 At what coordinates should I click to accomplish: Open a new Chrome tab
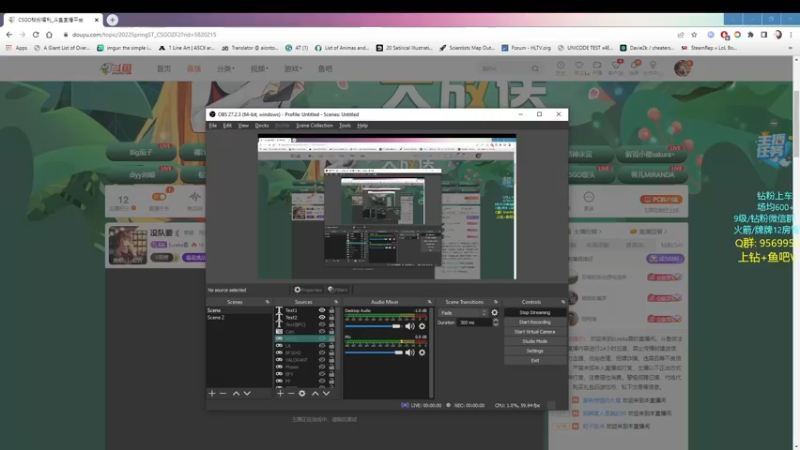[x=112, y=20]
